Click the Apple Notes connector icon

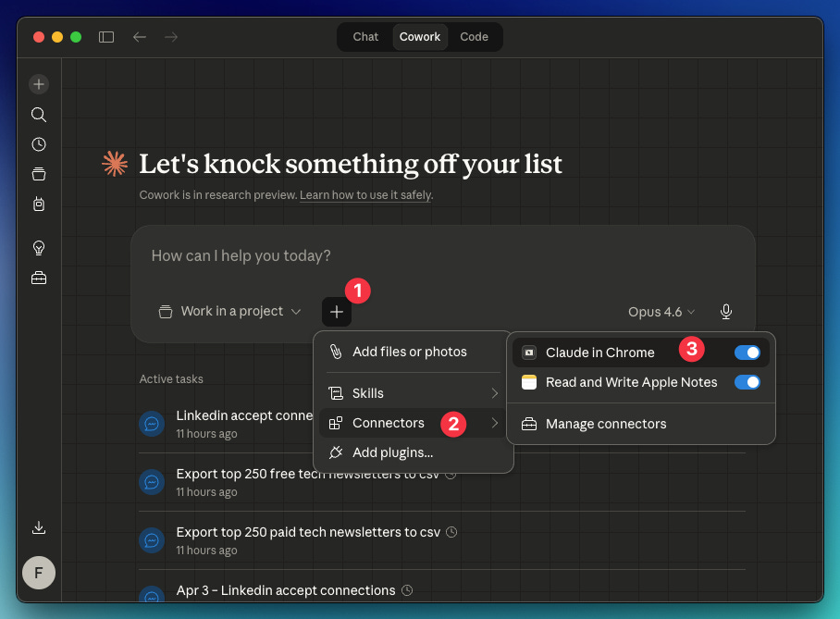[x=529, y=382]
